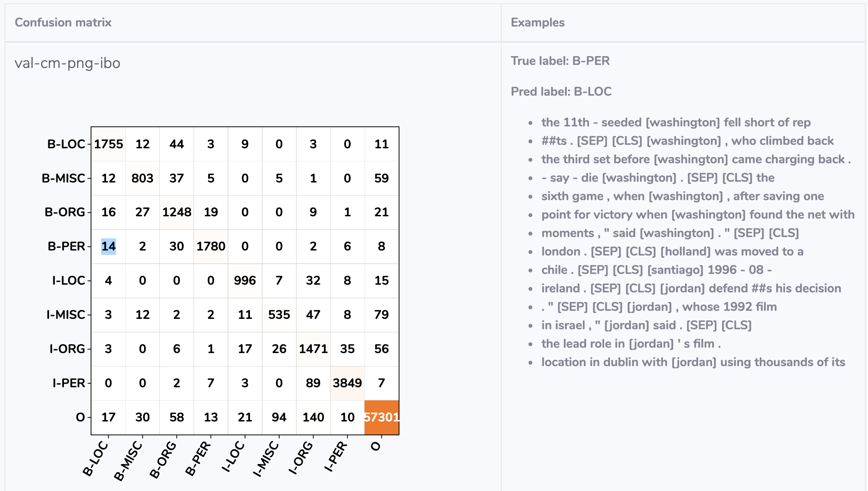
Task: Click the highlighted 14 cell in B-PER row
Action: 108,246
